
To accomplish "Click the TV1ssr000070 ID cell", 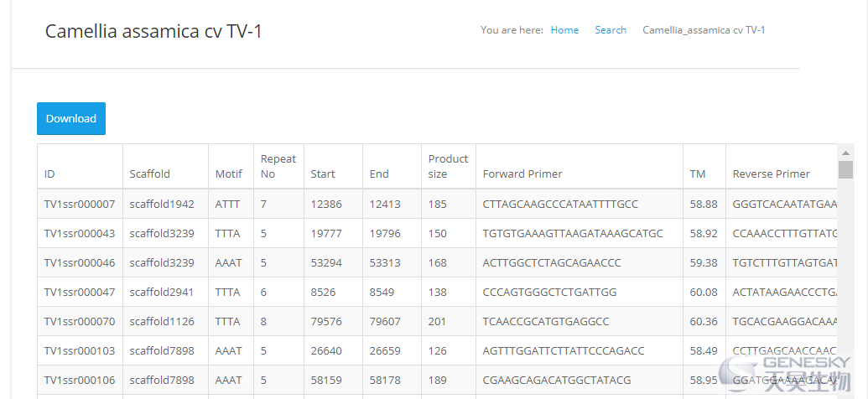I will click(x=81, y=322).
